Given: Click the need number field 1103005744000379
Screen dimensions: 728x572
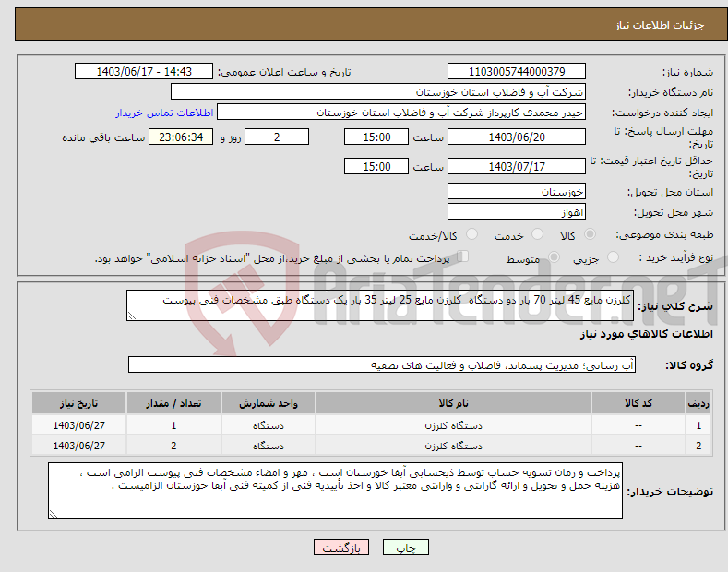Looking at the screenshot, I should click(517, 72).
